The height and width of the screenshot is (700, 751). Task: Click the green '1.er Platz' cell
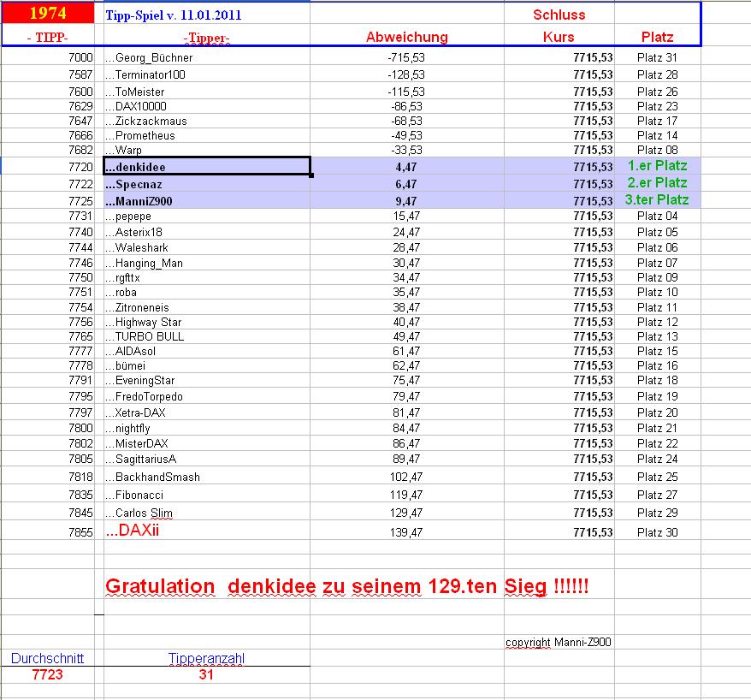658,166
